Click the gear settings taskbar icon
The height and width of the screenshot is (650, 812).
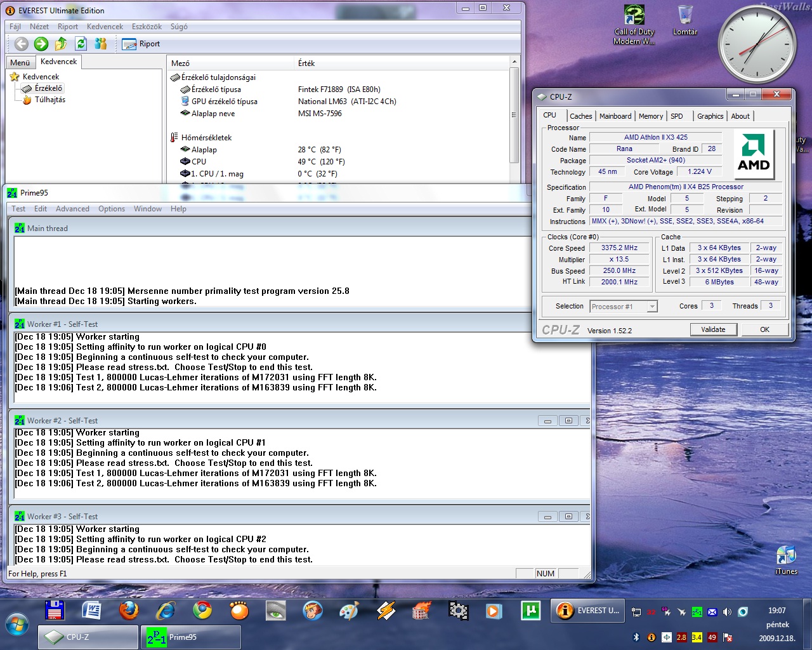point(458,611)
